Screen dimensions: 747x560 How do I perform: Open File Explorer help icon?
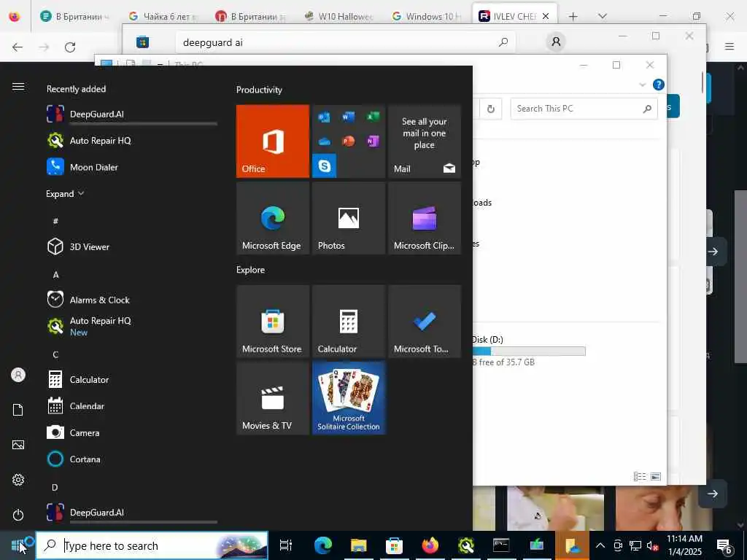pyautogui.click(x=659, y=85)
